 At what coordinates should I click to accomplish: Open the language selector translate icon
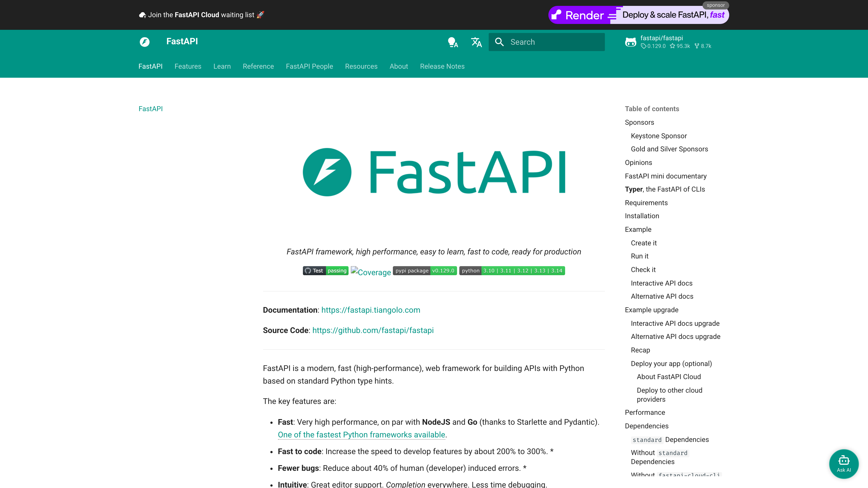[476, 42]
